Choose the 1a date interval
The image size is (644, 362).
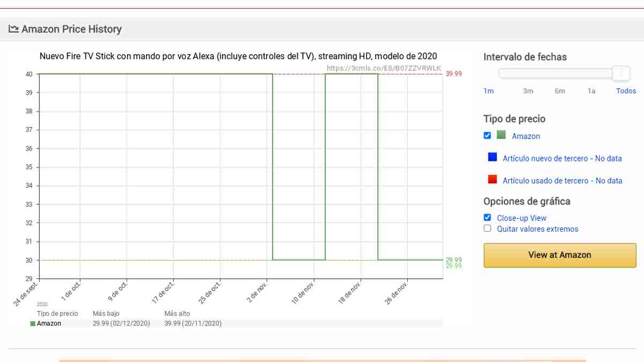[591, 91]
